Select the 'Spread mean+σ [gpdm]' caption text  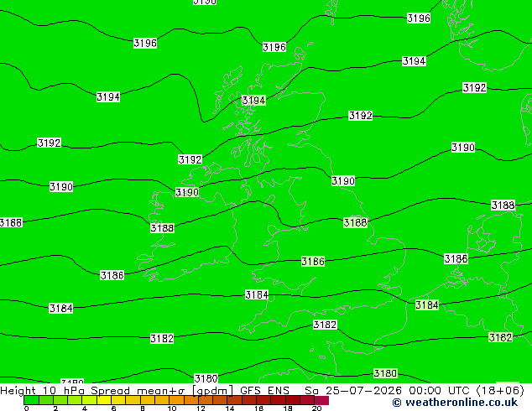[x=162, y=391]
